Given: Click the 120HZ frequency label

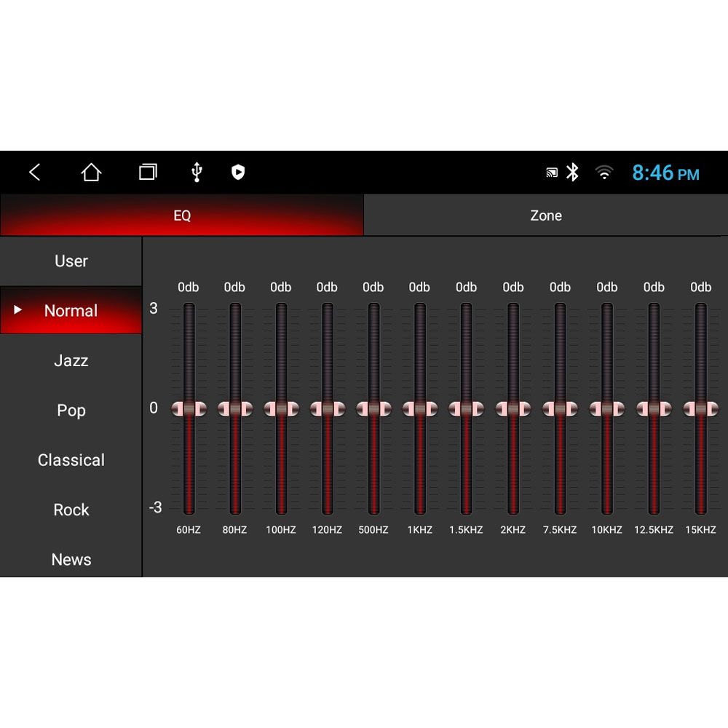Looking at the screenshot, I should pyautogui.click(x=328, y=530).
